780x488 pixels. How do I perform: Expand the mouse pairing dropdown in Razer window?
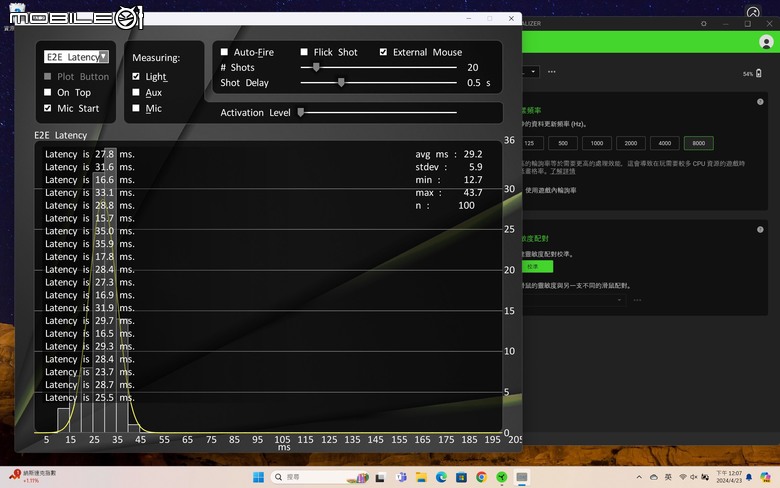coord(619,300)
